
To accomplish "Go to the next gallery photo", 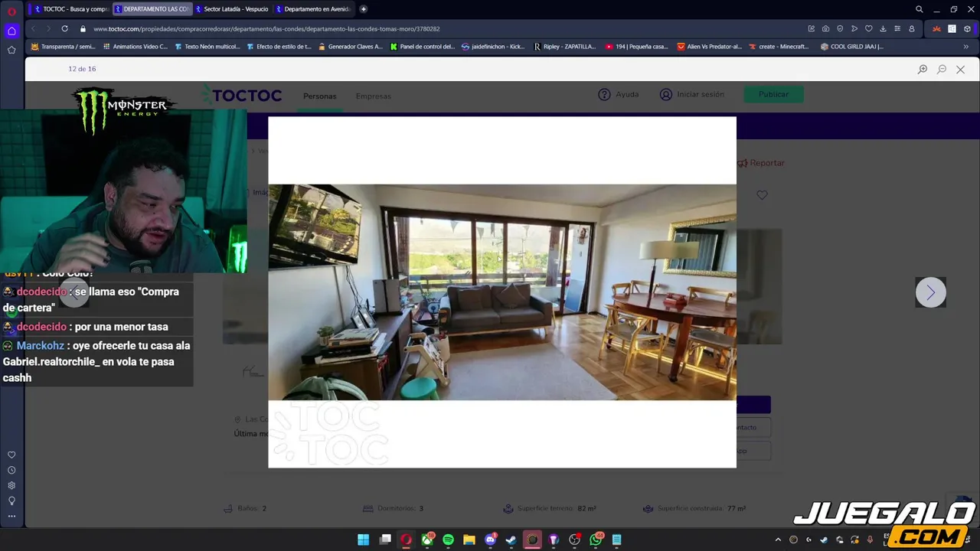I will click(x=930, y=292).
